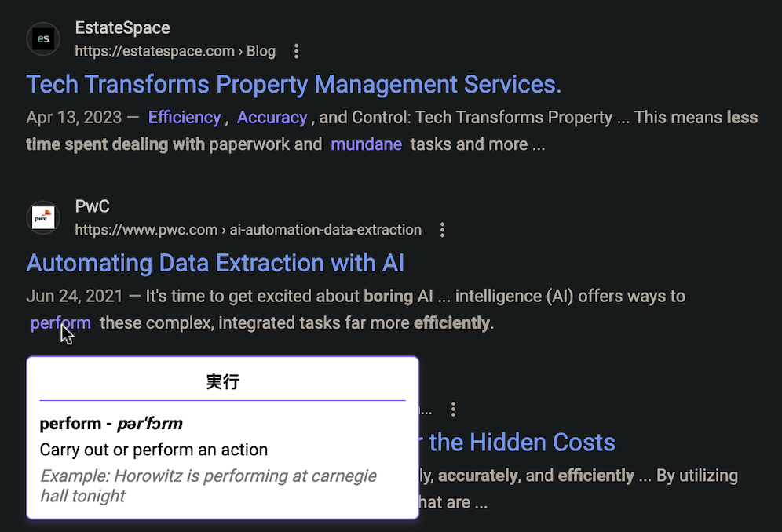Viewport: 782px width, 532px height.
Task: Click the pwc.com ai-automation-data-extraction URL
Action: tap(248, 230)
